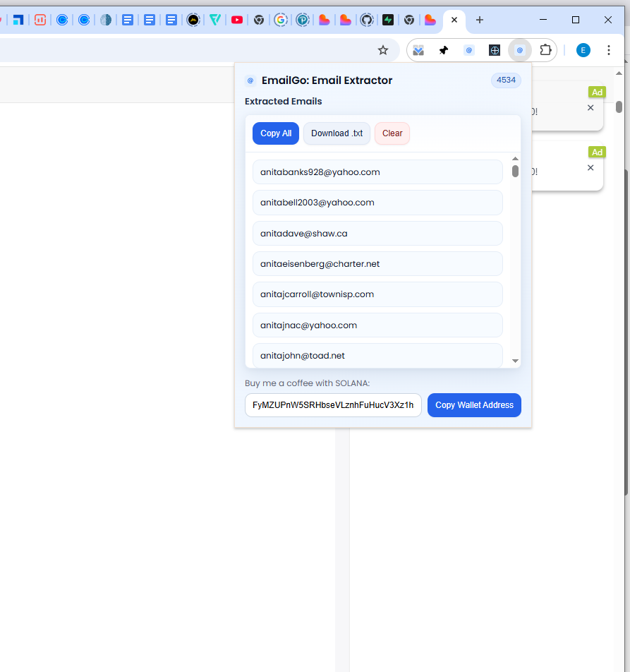Download emails as .txt file
The width and height of the screenshot is (630, 672).
tap(337, 133)
